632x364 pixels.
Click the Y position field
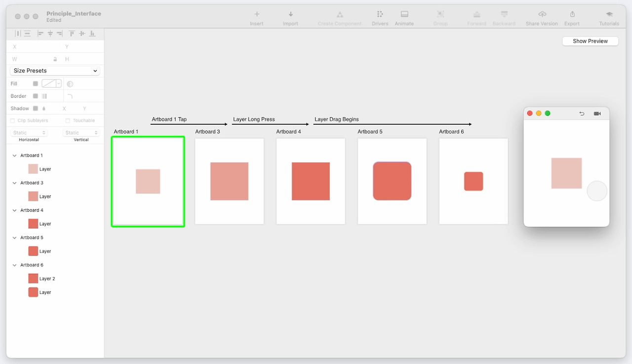[83, 47]
